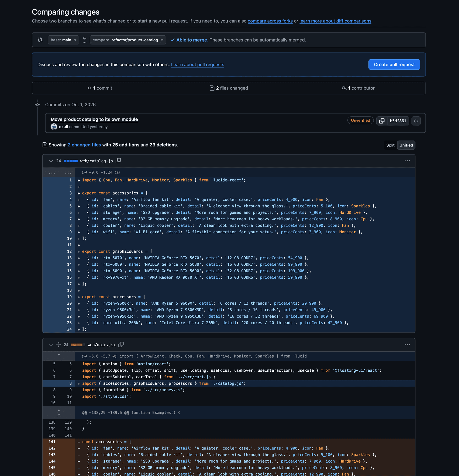
Task: Copy the full commit SHA icon
Action: click(382, 121)
